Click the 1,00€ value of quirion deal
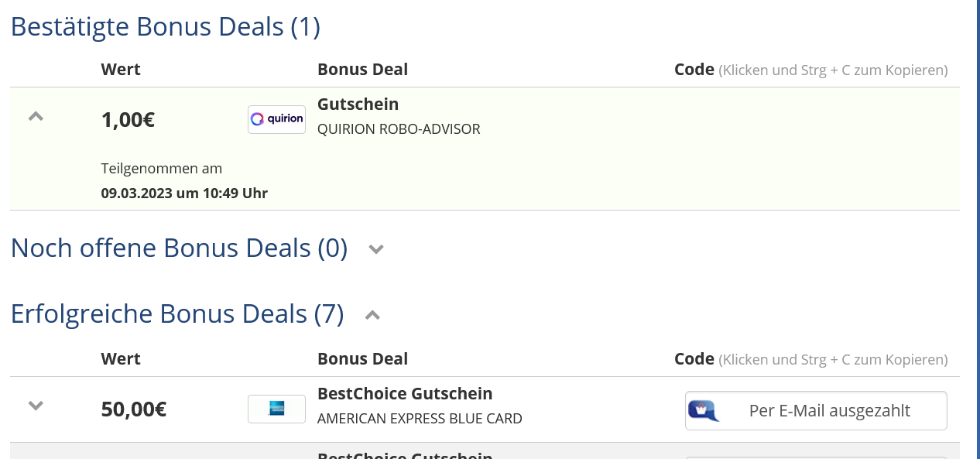Viewport: 980px width, 459px height. point(128,120)
